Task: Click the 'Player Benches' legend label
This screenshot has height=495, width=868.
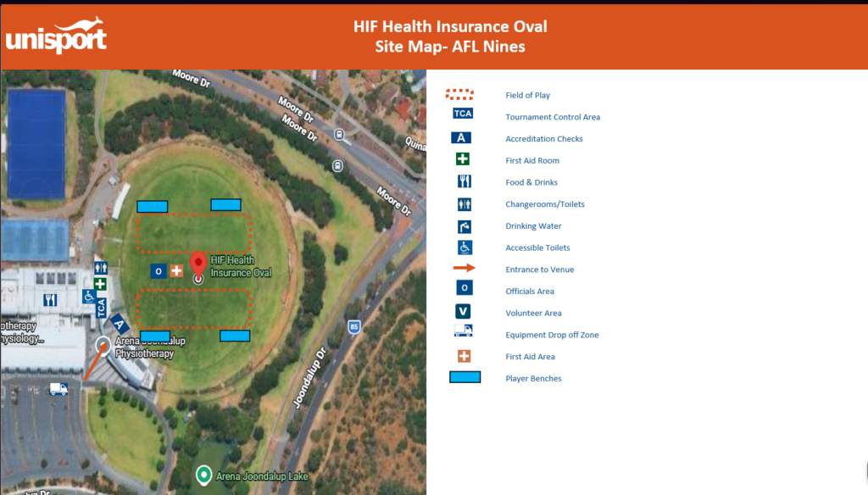Action: click(533, 378)
